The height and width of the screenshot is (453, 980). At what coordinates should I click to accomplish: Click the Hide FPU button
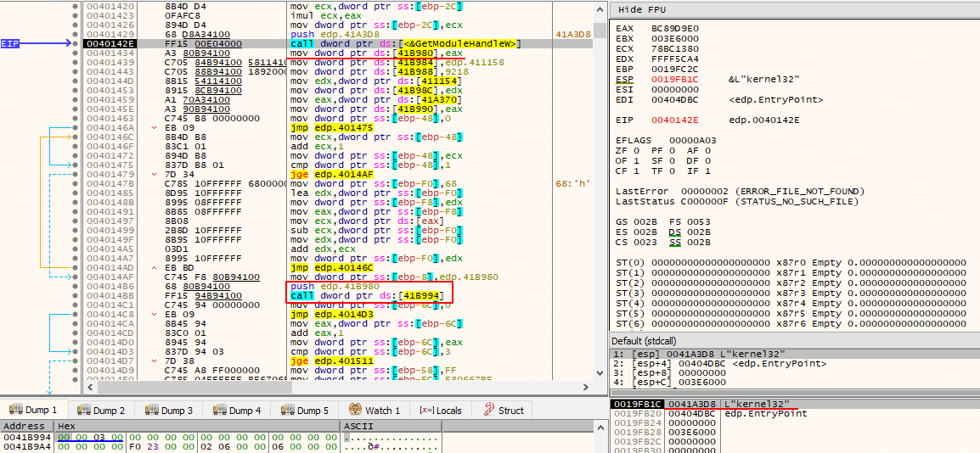638,10
